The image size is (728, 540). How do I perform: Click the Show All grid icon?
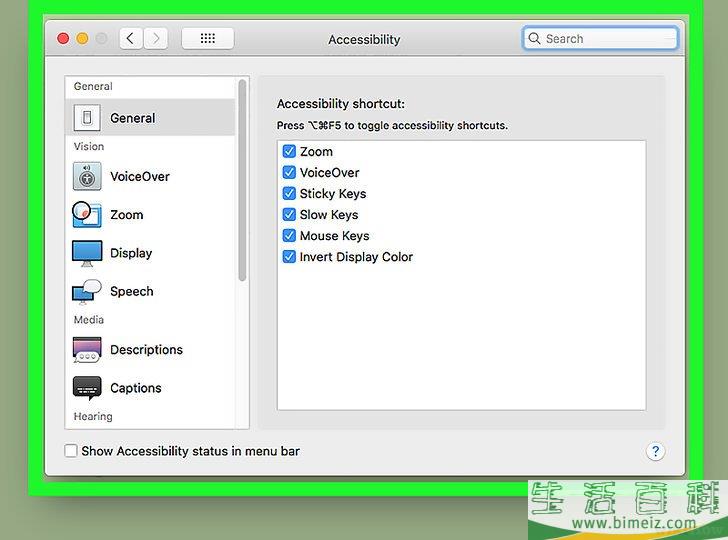click(x=208, y=39)
